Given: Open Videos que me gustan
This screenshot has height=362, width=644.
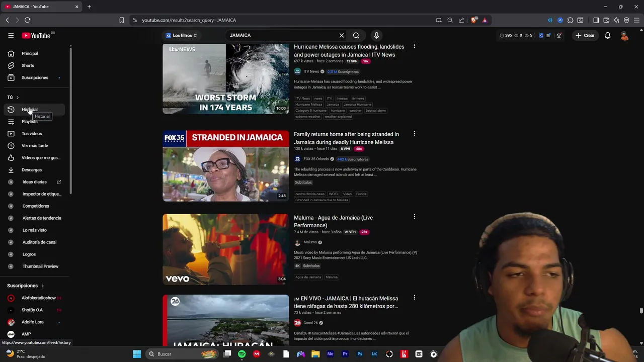Looking at the screenshot, I should [35, 157].
